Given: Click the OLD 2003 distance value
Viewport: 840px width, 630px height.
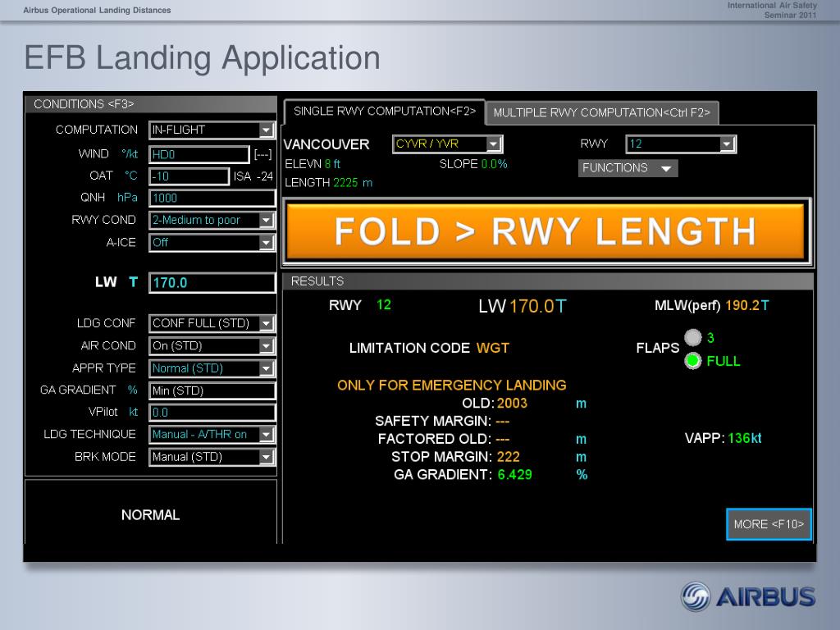Looking at the screenshot, I should (512, 404).
